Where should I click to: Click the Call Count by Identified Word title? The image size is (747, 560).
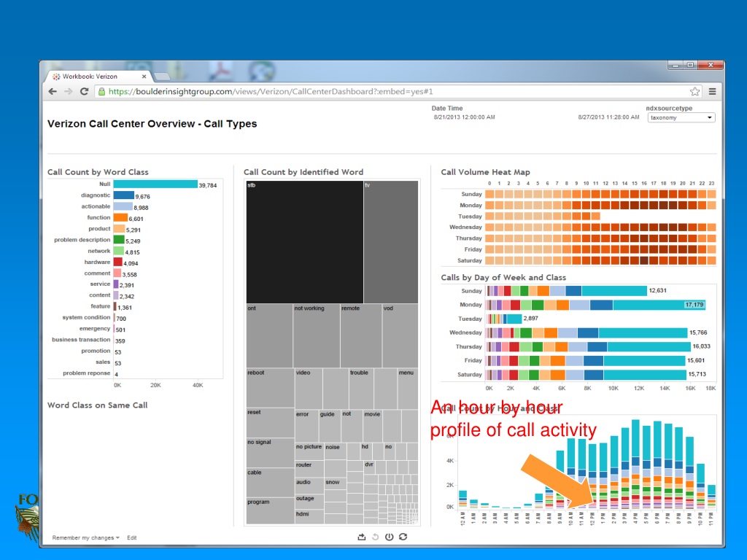pyautogui.click(x=303, y=172)
